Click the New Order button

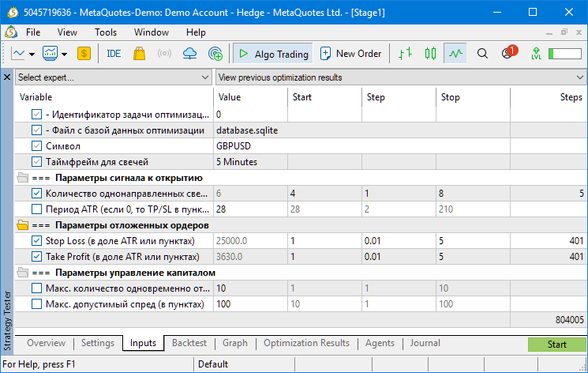350,54
